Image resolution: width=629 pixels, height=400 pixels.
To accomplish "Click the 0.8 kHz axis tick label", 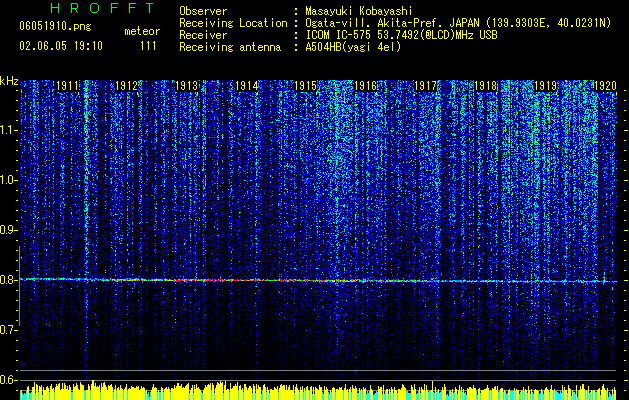I will click(x=9, y=280).
